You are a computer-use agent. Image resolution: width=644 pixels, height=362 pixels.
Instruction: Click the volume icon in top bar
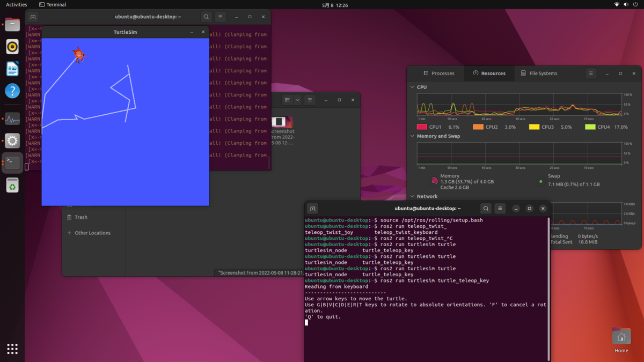pos(626,5)
